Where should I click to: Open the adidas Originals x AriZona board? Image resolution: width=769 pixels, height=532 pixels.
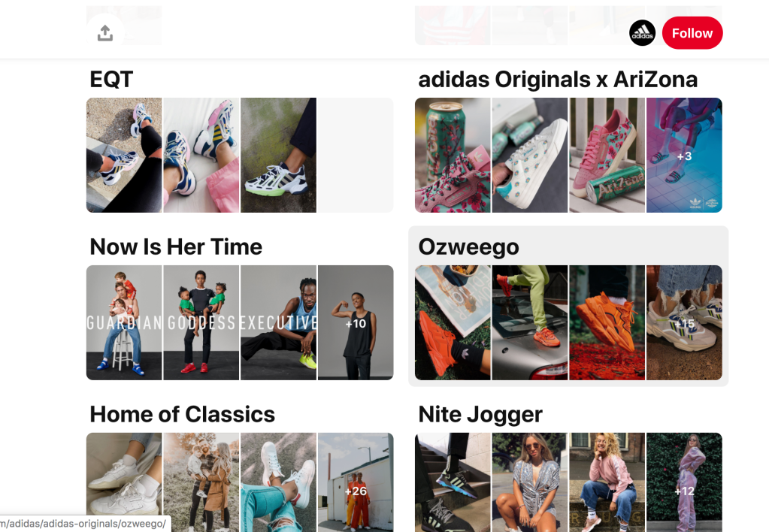click(558, 80)
